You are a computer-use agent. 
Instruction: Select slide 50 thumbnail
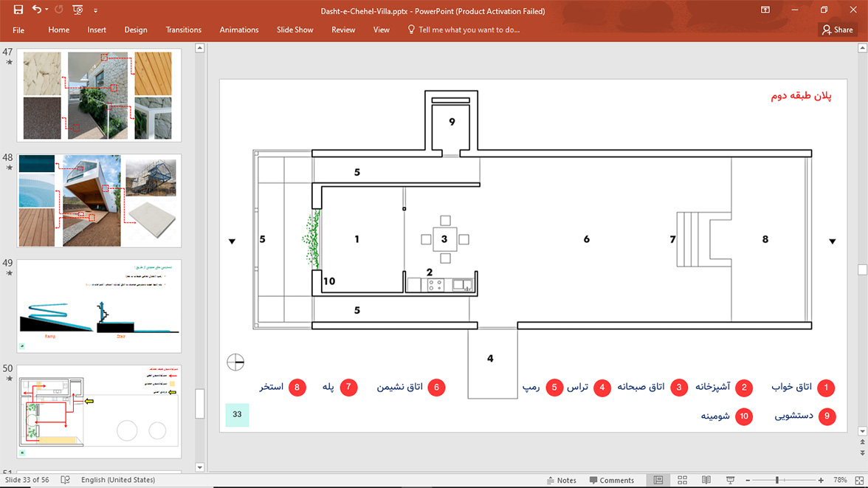pos(99,411)
